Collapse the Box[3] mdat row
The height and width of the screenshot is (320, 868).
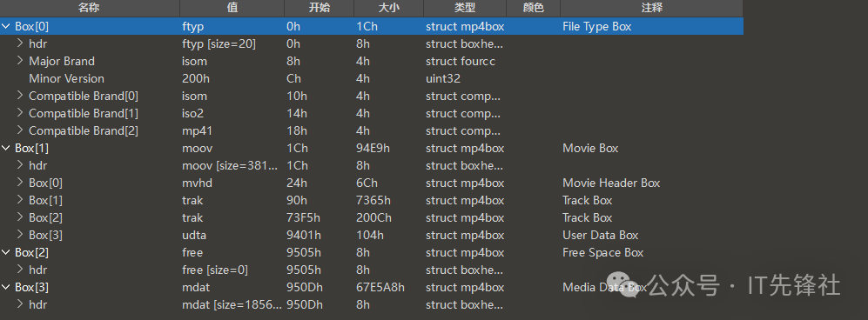point(6,288)
